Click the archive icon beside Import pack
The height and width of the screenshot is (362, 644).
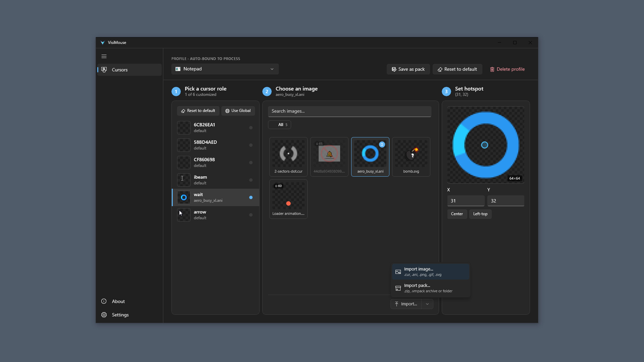click(x=398, y=288)
